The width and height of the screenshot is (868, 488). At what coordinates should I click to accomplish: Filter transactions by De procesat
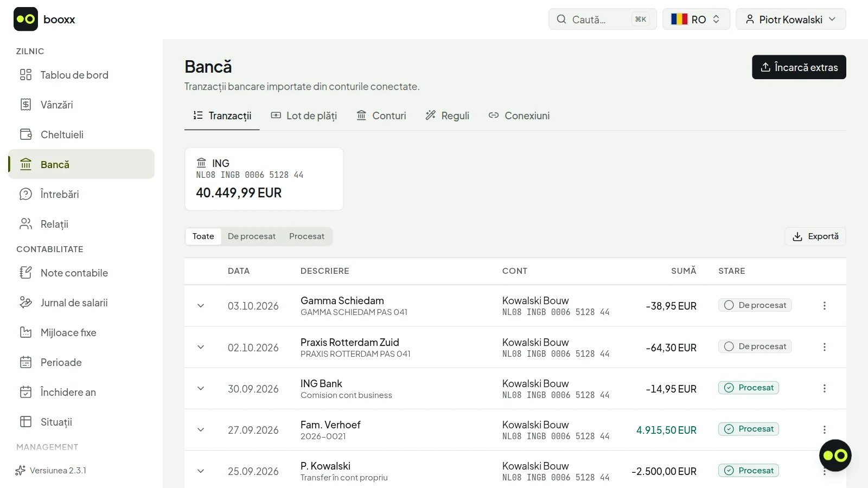pos(252,236)
